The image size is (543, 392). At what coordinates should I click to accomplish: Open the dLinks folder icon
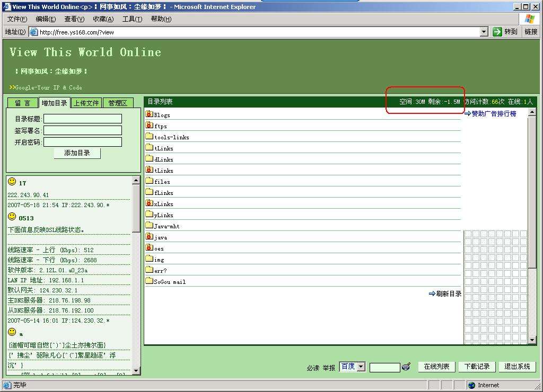[x=149, y=158]
